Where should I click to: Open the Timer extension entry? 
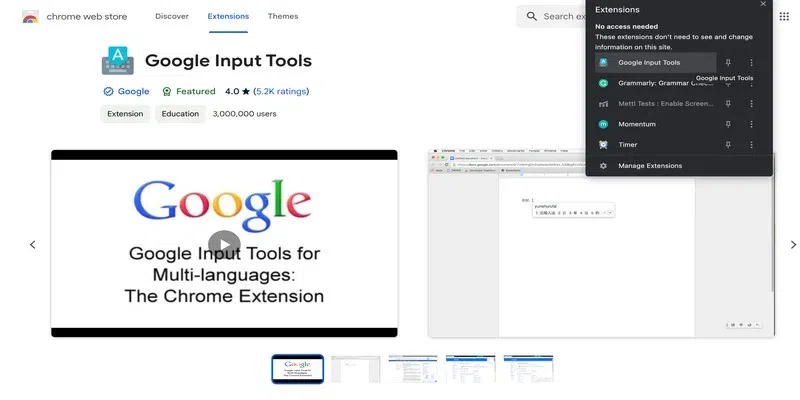(656, 144)
